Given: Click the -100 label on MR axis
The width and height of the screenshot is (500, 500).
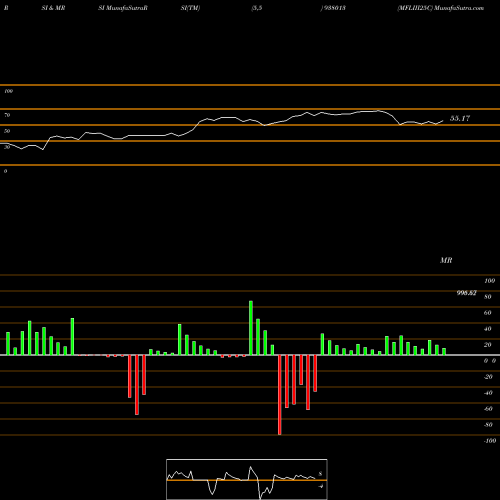Looking at the screenshot, I should tap(490, 441).
